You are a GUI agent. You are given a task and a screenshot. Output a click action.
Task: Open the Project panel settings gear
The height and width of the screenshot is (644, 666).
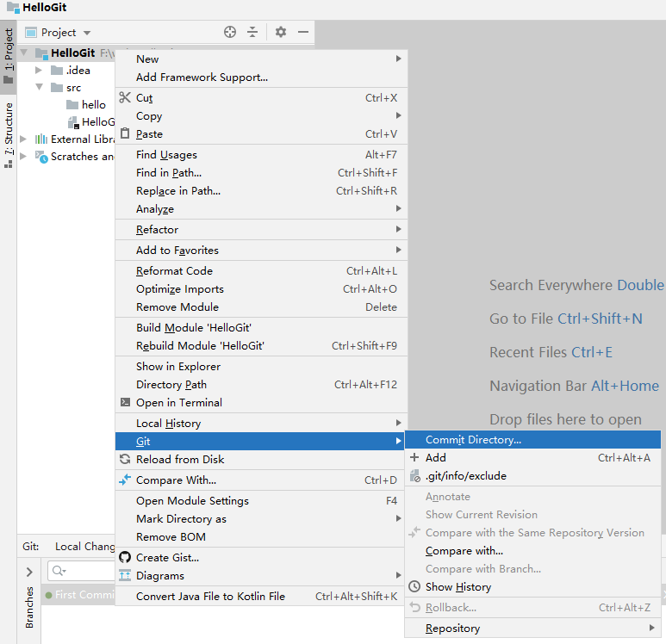[x=280, y=32]
